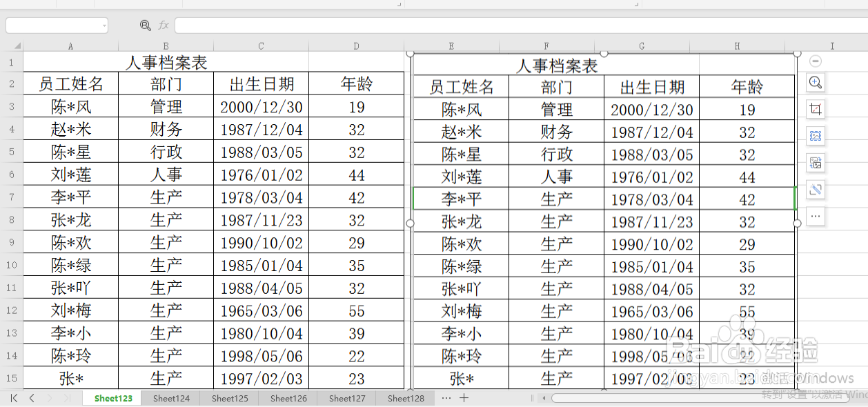Click the formula bar input field
The height and width of the screenshot is (407, 868).
[521, 26]
